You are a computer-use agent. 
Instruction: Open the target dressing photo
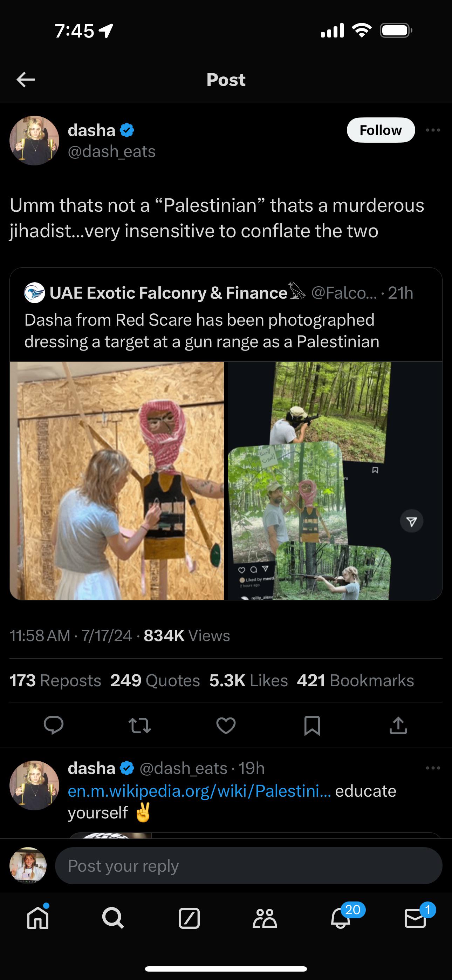pyautogui.click(x=117, y=481)
